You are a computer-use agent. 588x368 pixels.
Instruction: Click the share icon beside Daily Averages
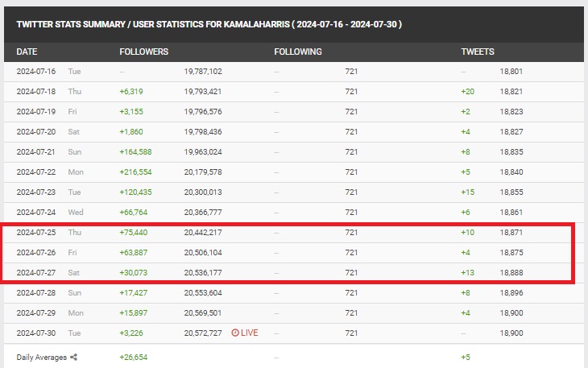[x=73, y=358]
